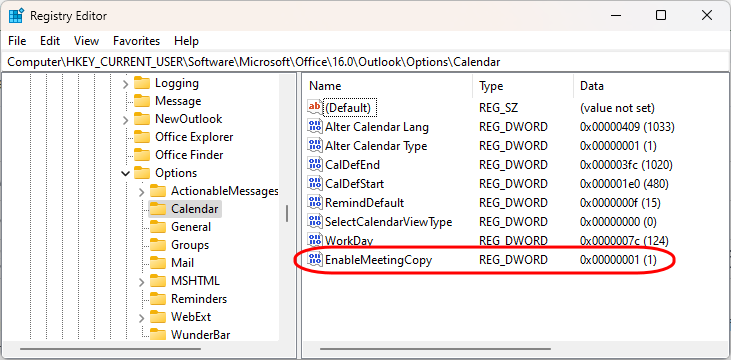Click the values pane horizontal scrollbar thumb

pyautogui.click(x=435, y=348)
